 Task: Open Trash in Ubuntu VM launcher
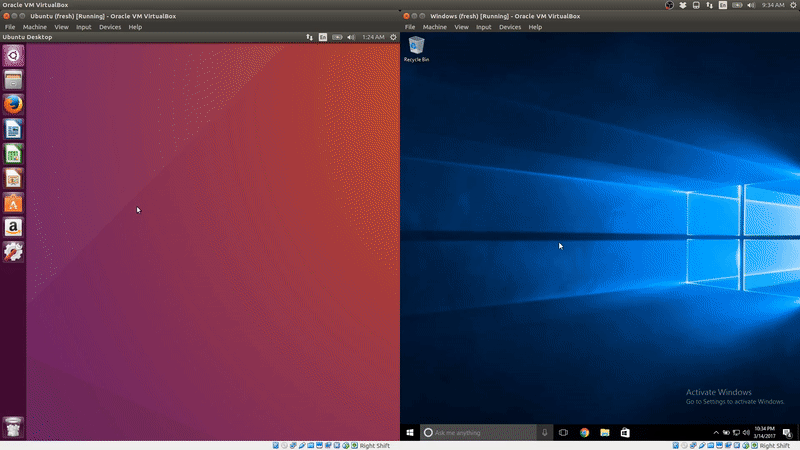13,427
